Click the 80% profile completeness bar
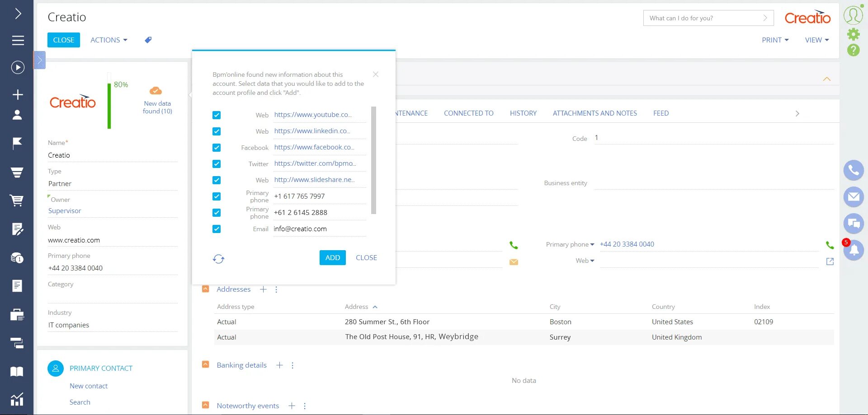This screenshot has width=868, height=415. [x=109, y=101]
